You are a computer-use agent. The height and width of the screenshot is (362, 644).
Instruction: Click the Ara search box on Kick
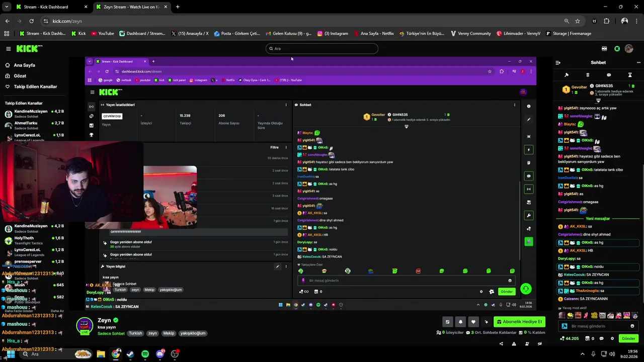322,48
